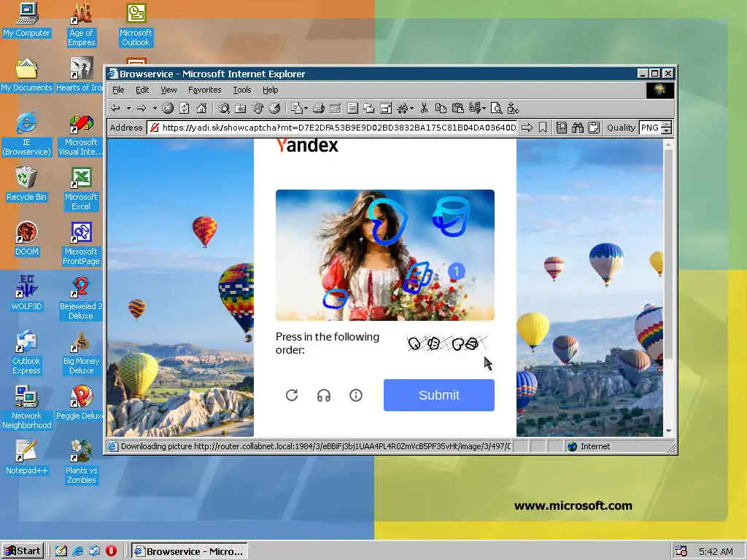Click bookmarks book icon in address bar
The height and width of the screenshot is (560, 747).
pyautogui.click(x=562, y=128)
